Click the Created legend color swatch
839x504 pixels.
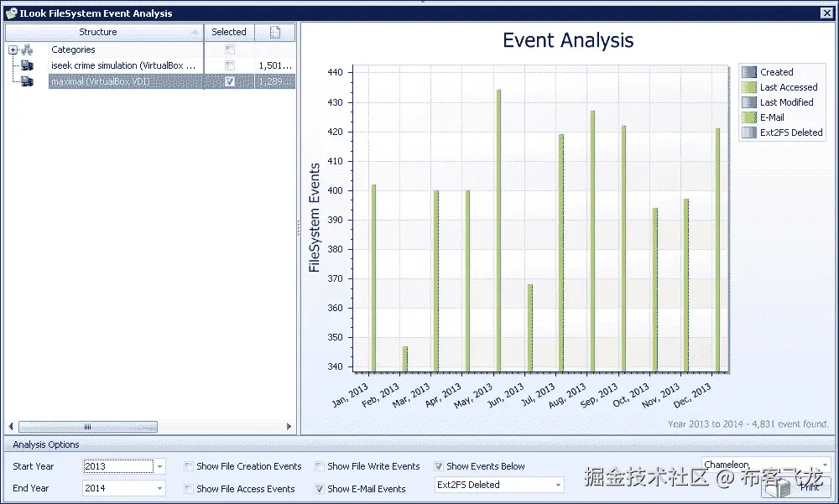click(x=749, y=71)
